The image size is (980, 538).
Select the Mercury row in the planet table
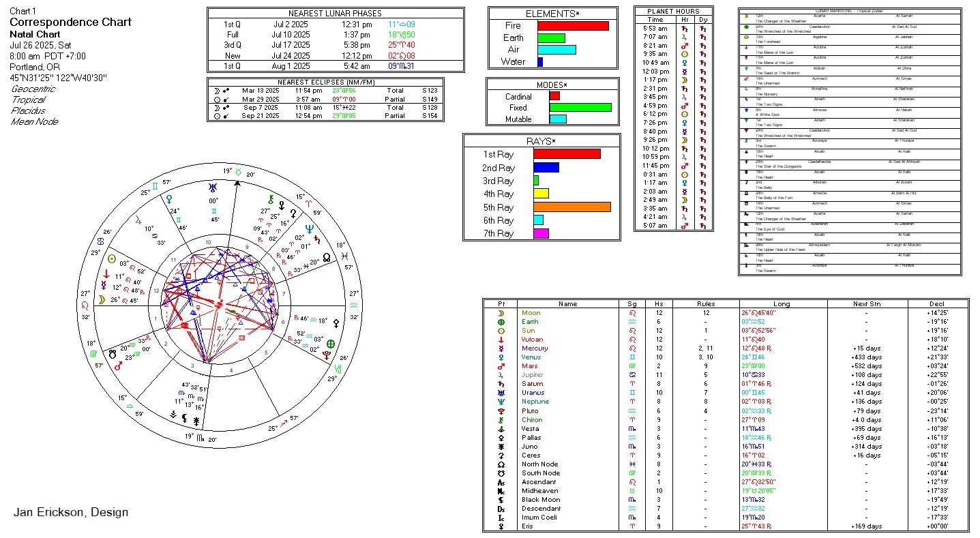(x=724, y=348)
